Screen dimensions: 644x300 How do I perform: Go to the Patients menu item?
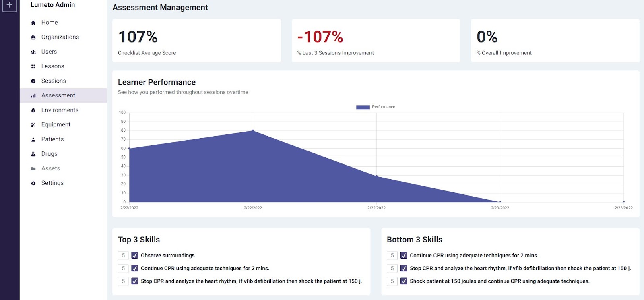pyautogui.click(x=52, y=139)
